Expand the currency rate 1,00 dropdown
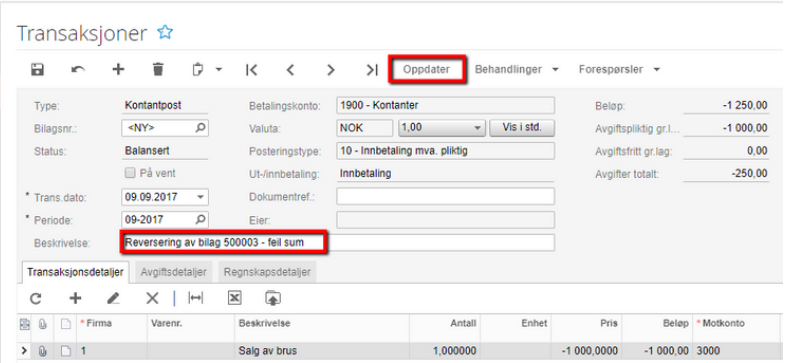 [x=477, y=128]
